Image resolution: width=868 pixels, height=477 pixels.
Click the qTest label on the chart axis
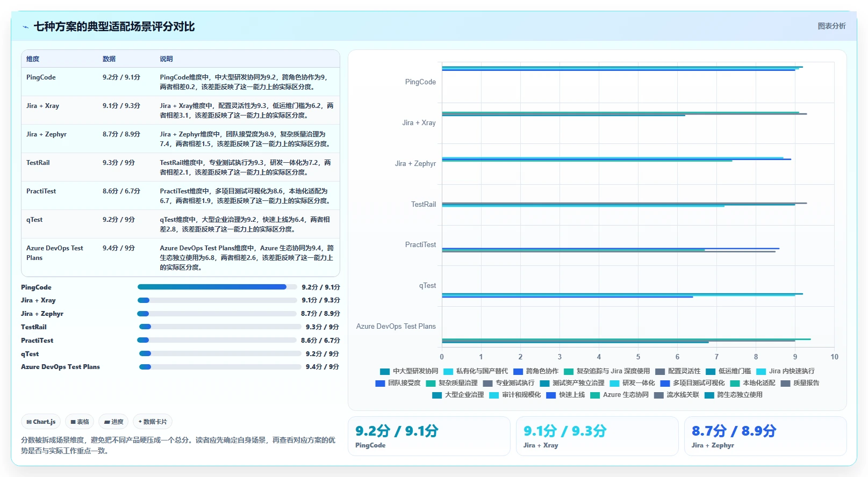(427, 286)
